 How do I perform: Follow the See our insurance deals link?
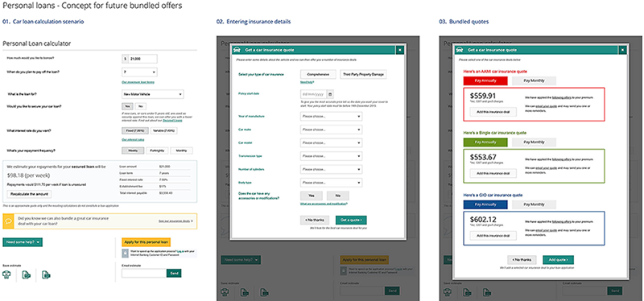coord(175,221)
